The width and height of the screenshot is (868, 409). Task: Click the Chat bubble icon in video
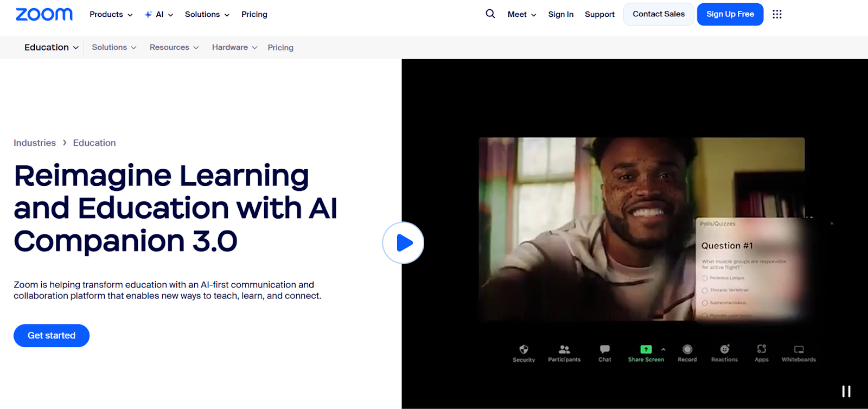605,349
